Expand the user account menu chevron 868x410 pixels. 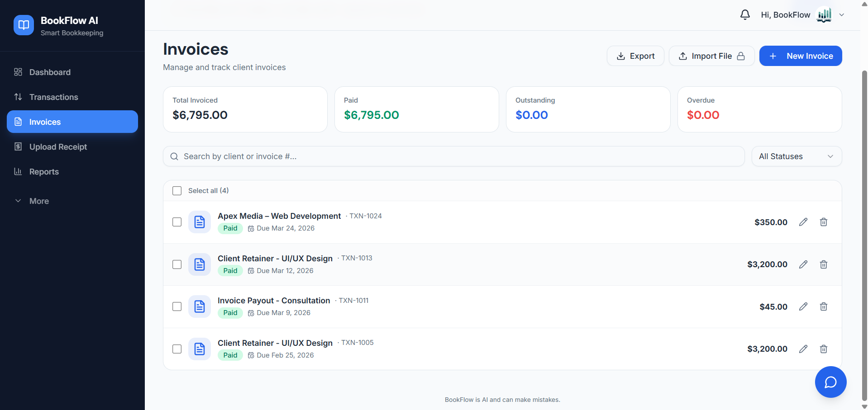coord(842,15)
